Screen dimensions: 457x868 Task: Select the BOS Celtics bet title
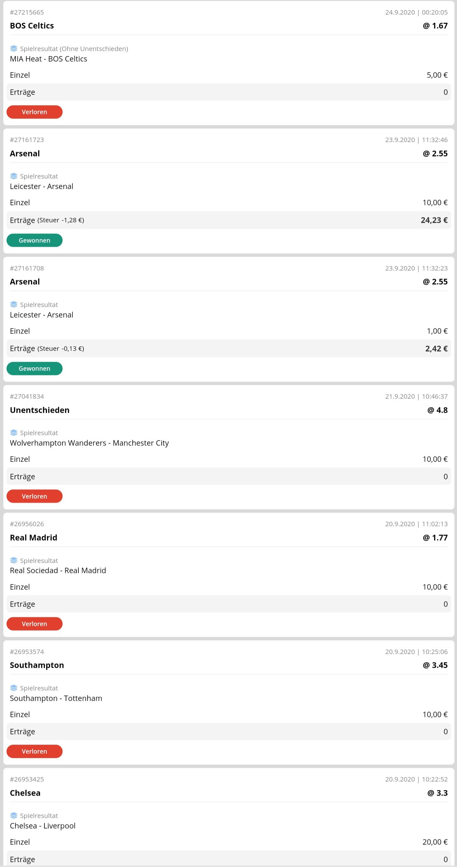point(32,26)
